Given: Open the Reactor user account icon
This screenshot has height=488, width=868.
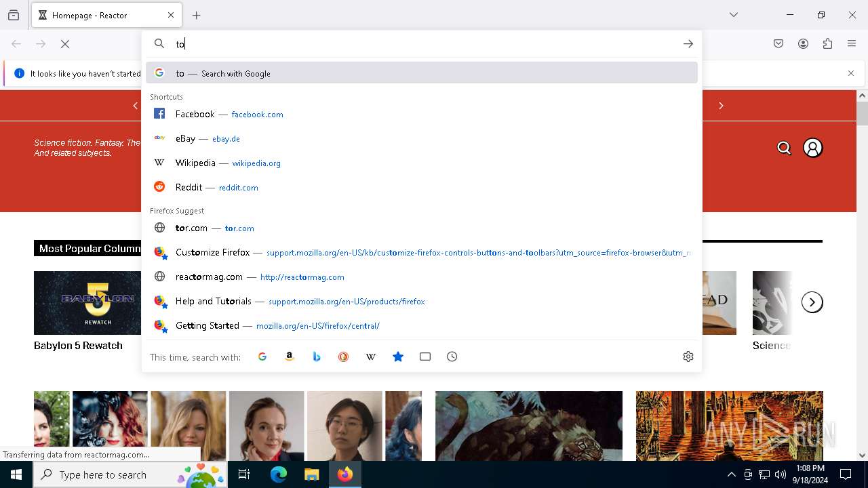Looking at the screenshot, I should pos(813,148).
